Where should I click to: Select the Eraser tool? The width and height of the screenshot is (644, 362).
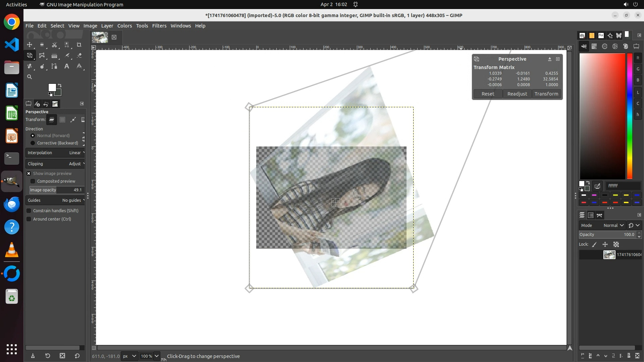[79, 56]
